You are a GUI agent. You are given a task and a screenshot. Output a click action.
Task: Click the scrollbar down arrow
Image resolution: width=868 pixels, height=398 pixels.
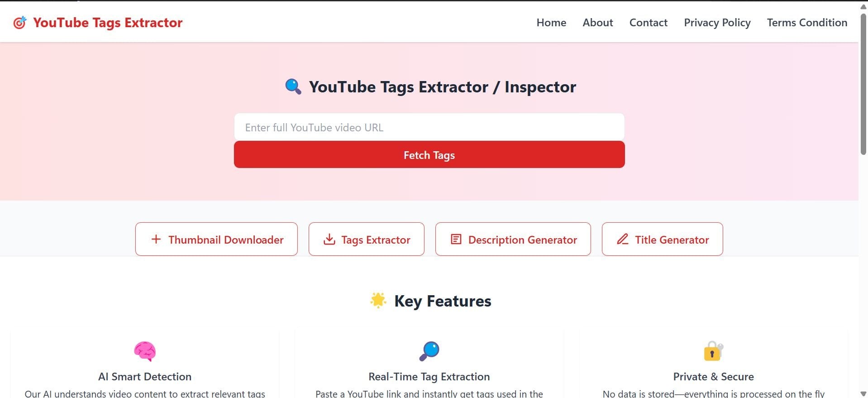(863, 393)
